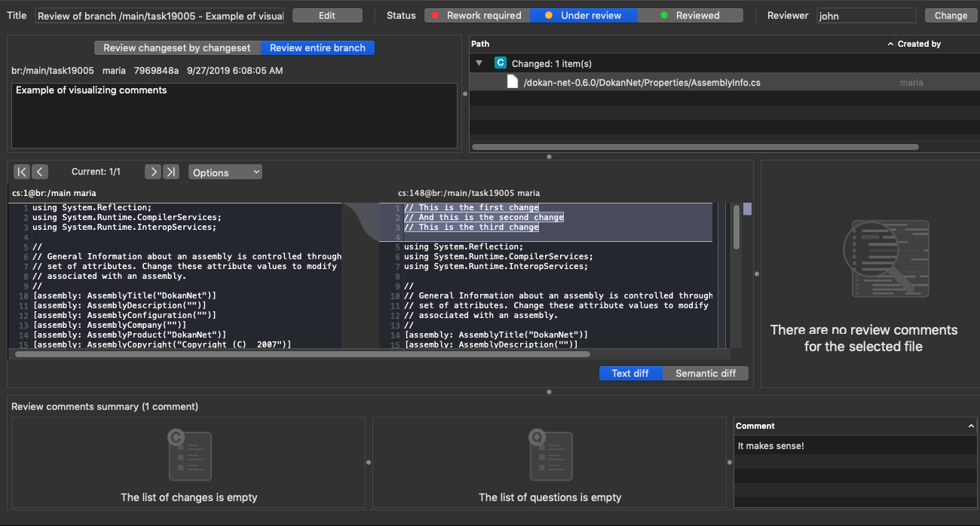Click the 9/27/2019 6:08:05 AM timestamp
980x526 pixels.
[235, 70]
